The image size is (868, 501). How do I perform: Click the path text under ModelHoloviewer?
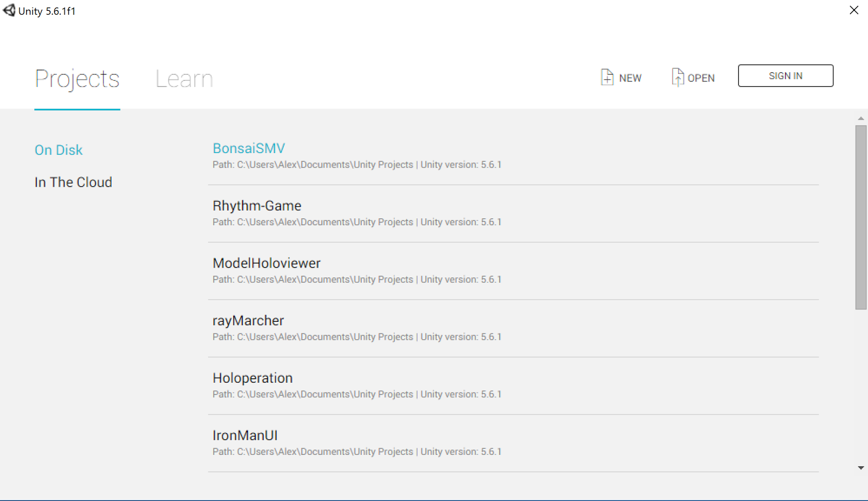pyautogui.click(x=357, y=280)
